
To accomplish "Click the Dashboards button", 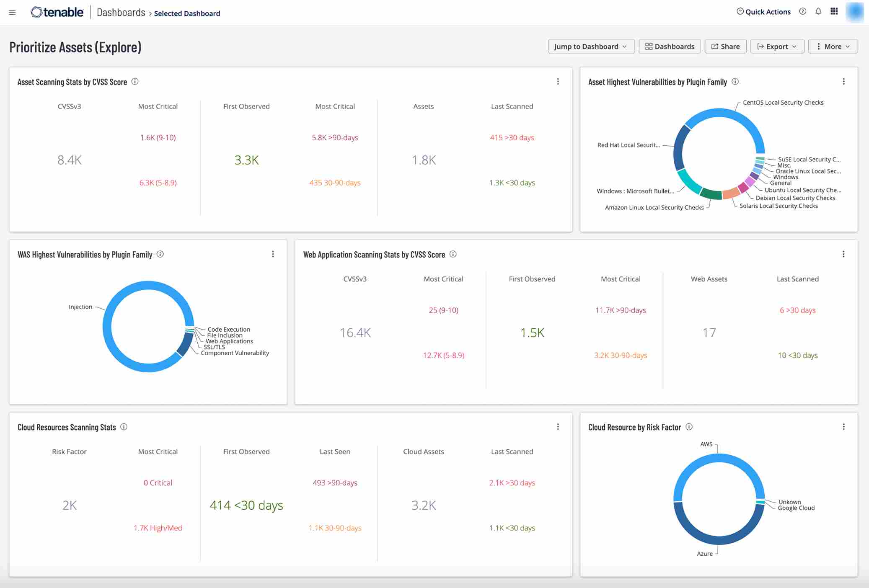I will pos(670,46).
